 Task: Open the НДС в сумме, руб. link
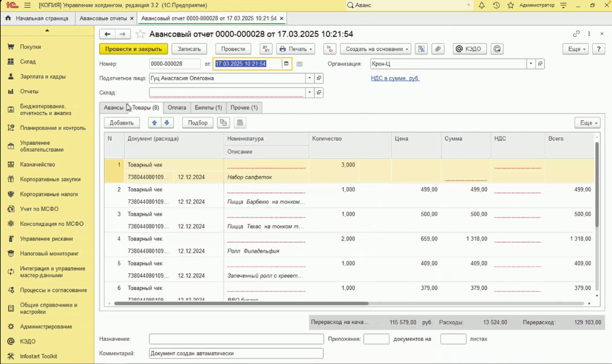click(395, 78)
